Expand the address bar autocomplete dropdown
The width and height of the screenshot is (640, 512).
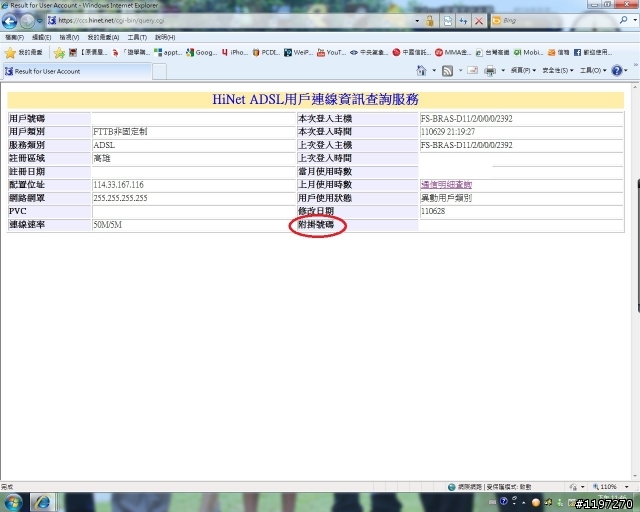pyautogui.click(x=417, y=21)
